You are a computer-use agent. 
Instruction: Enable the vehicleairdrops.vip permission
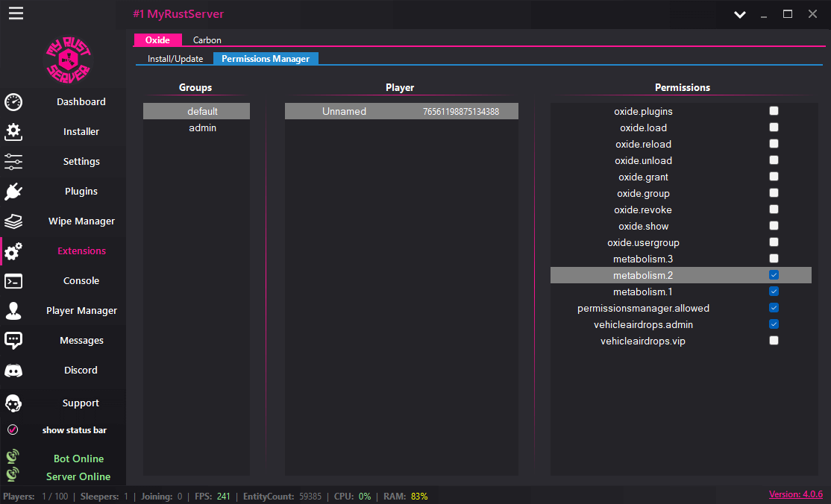point(774,339)
